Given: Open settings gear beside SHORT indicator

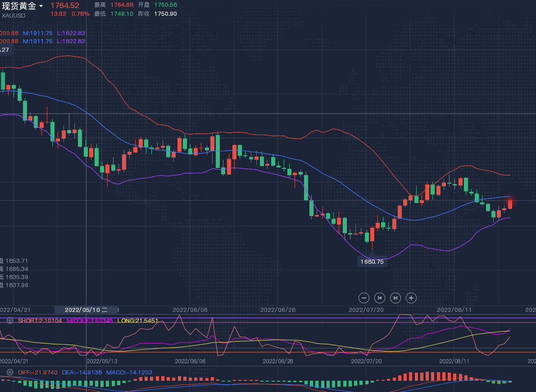Looking at the screenshot, I should tap(10, 320).
